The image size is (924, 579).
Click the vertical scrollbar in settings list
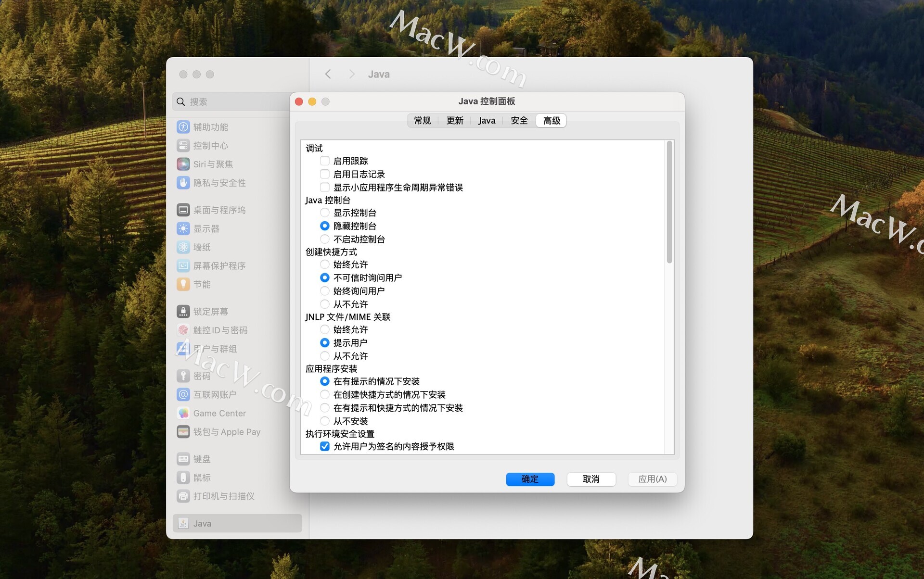669,202
